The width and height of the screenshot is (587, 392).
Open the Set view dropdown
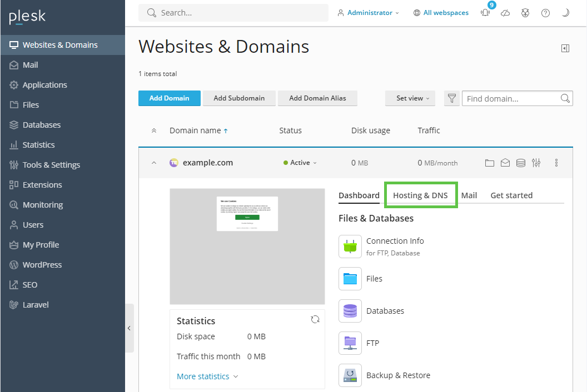(x=412, y=98)
